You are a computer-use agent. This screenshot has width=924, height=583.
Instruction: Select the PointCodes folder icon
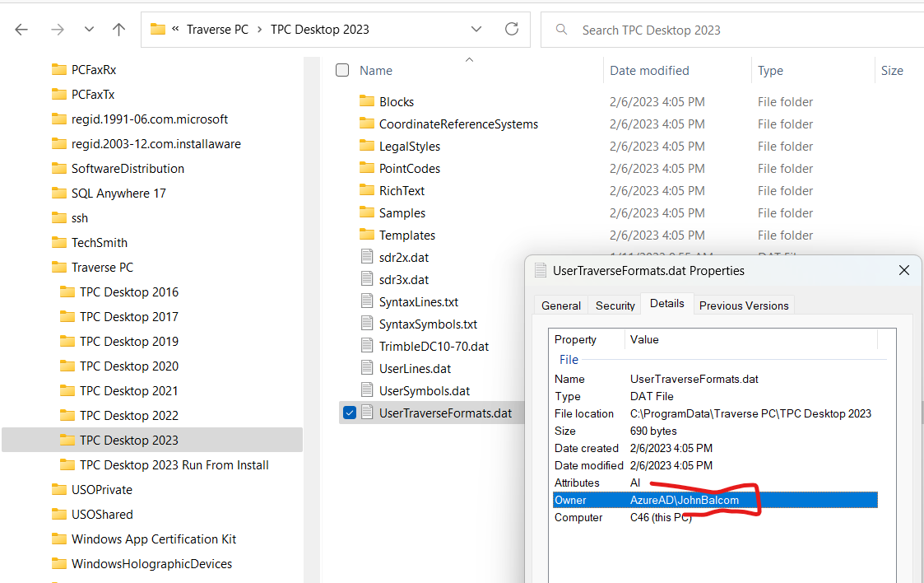366,168
